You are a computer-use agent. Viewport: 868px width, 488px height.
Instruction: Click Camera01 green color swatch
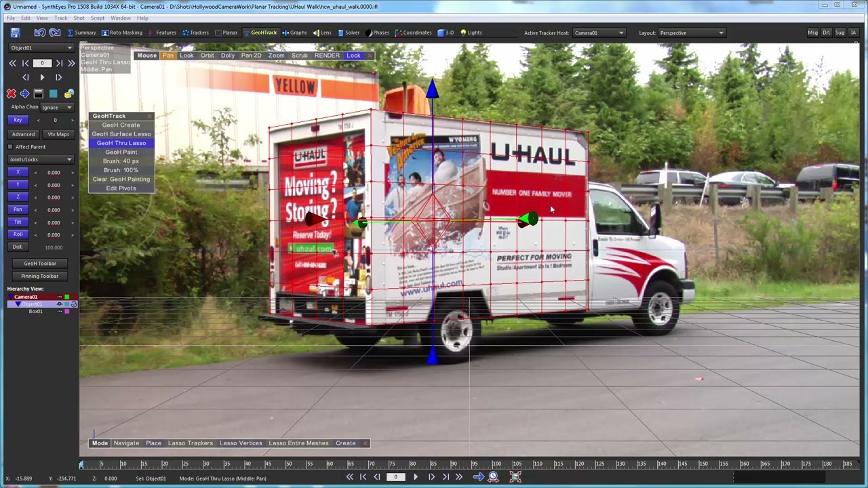(x=66, y=297)
